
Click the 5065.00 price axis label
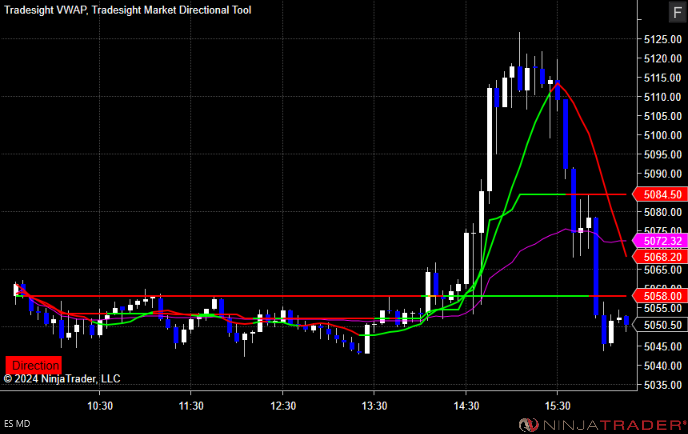pyautogui.click(x=663, y=270)
